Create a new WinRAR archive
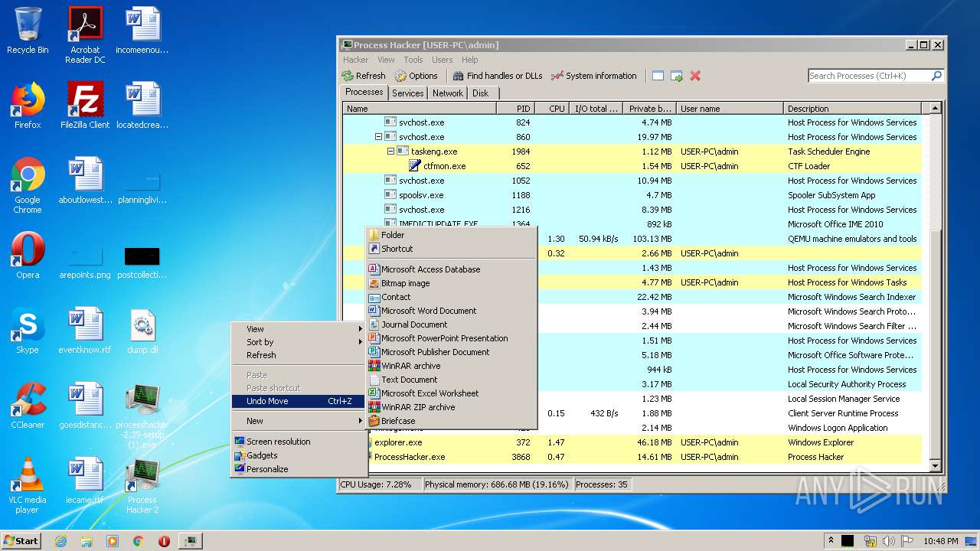This screenshot has height=551, width=980. pos(451,366)
